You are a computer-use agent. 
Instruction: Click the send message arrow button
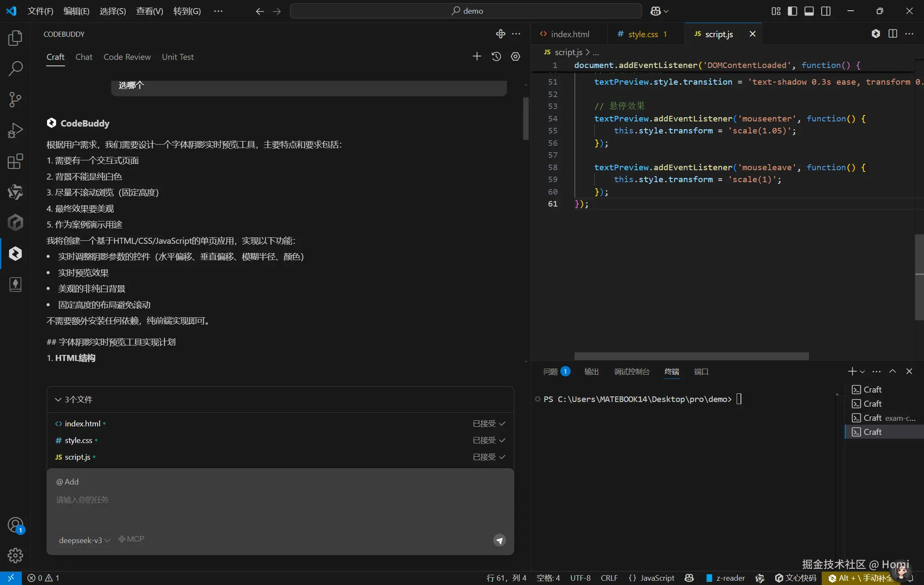tap(499, 540)
